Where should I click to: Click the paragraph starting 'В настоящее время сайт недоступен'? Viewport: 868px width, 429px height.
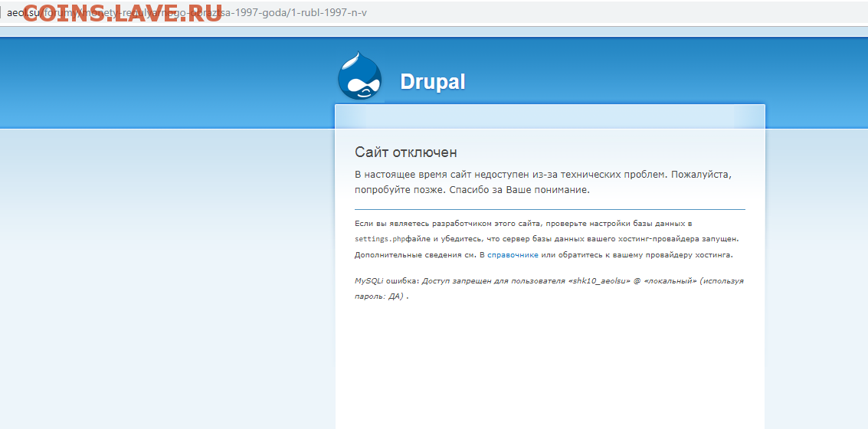(543, 182)
